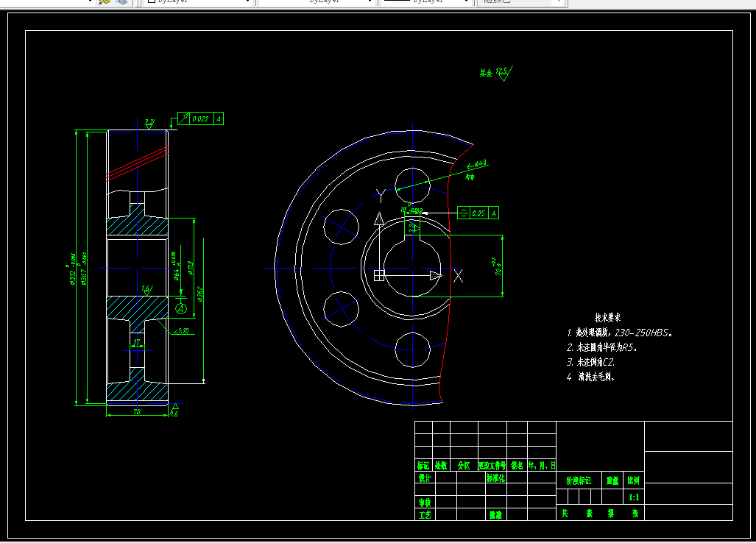Click the 比例 cell in title block

pos(634,481)
